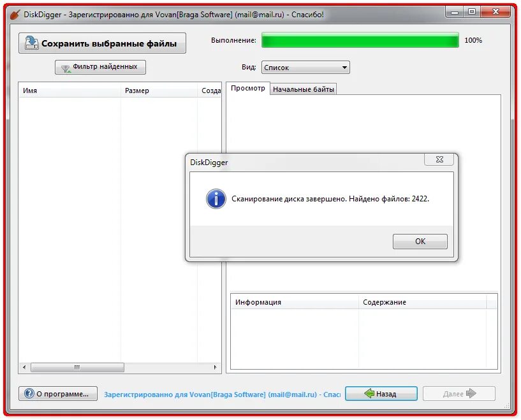Click the 100% progress label

click(473, 40)
